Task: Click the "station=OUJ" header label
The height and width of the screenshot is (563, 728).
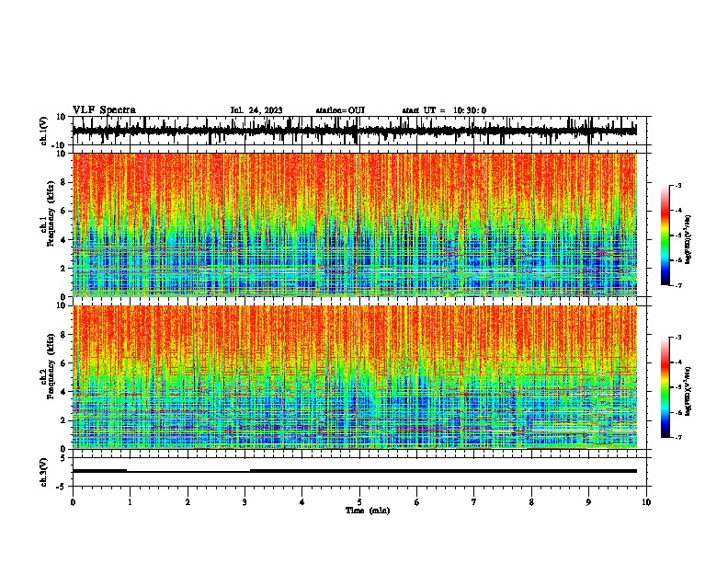Action: pyautogui.click(x=340, y=110)
